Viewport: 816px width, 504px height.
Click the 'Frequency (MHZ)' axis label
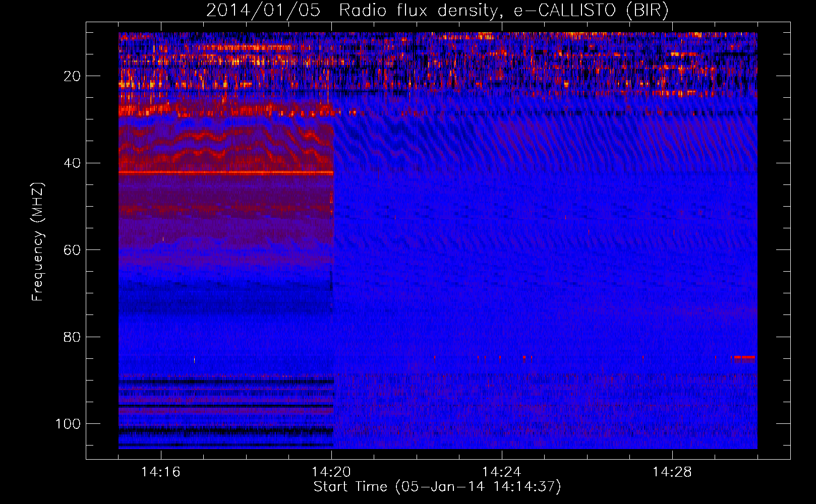[x=38, y=242]
